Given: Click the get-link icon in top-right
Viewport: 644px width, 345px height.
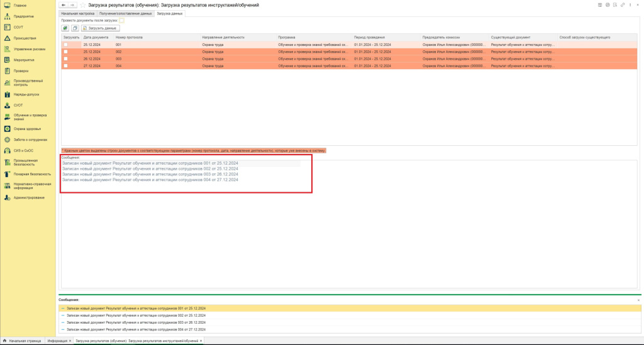Looking at the screenshot, I should 623,5.
